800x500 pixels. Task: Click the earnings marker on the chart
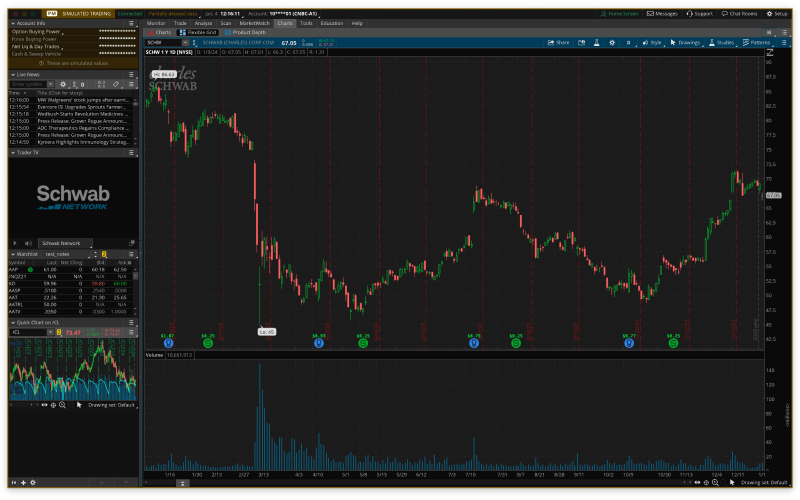coord(319,342)
